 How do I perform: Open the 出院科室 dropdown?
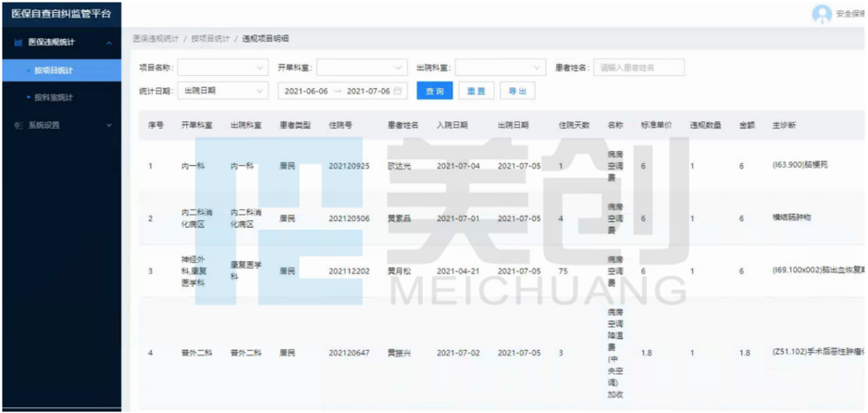pos(500,68)
